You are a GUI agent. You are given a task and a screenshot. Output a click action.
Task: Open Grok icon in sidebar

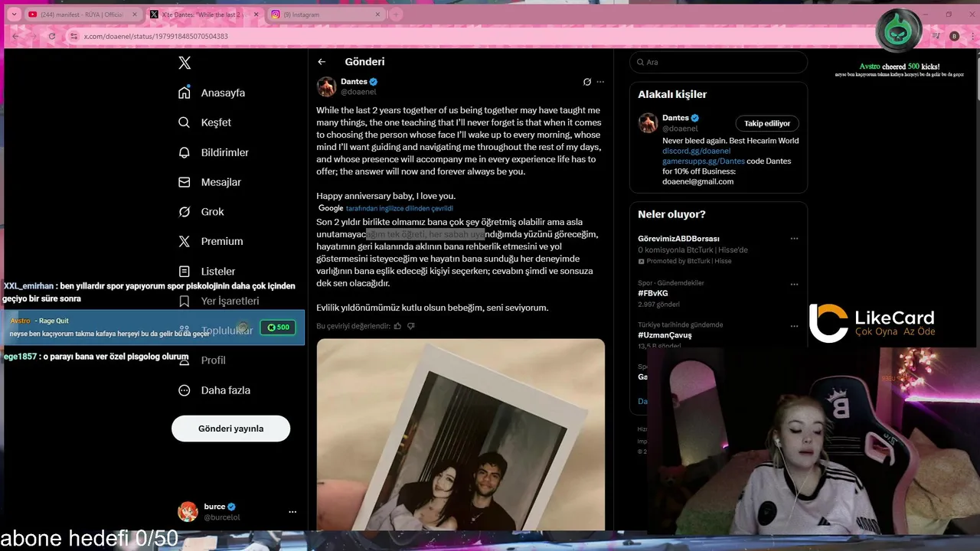[x=184, y=212]
